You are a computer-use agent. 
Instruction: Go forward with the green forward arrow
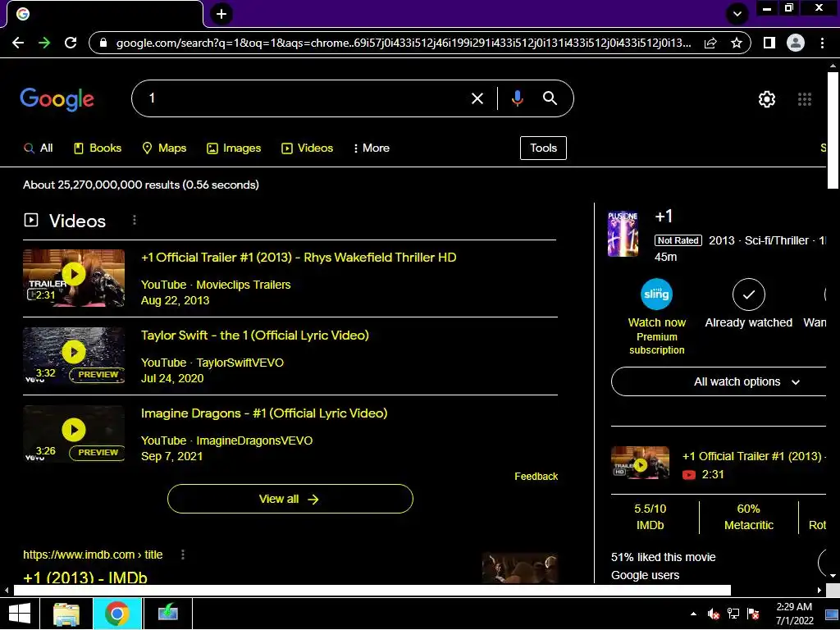point(44,43)
